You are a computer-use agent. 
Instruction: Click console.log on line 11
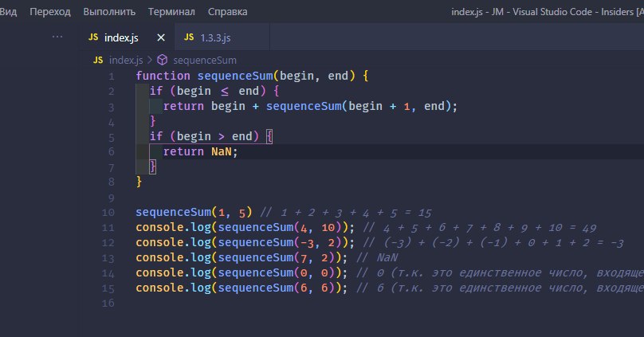[173, 227]
